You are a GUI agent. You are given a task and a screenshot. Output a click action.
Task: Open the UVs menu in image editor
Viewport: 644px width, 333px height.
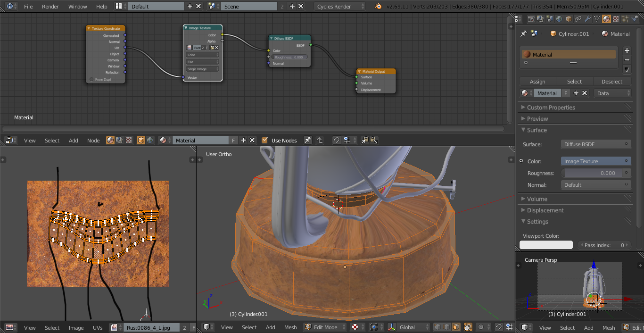point(98,327)
